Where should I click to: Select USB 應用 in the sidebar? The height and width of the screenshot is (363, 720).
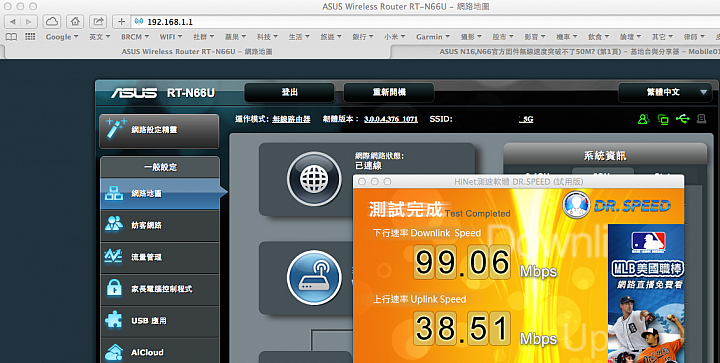(x=160, y=321)
